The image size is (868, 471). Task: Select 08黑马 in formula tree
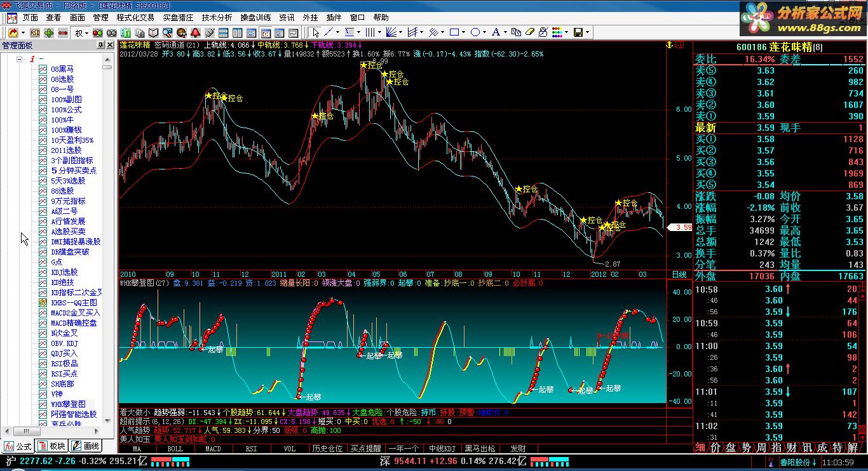click(62, 69)
